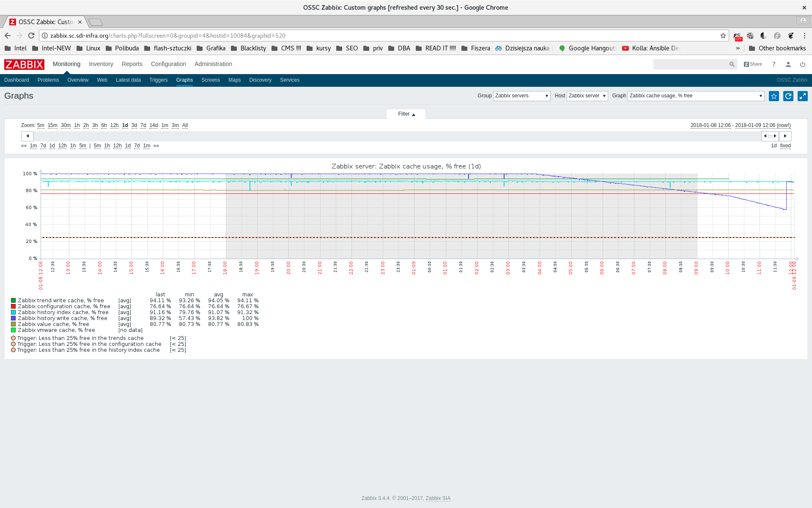
Task: Click the date range link at top right
Action: tap(741, 125)
